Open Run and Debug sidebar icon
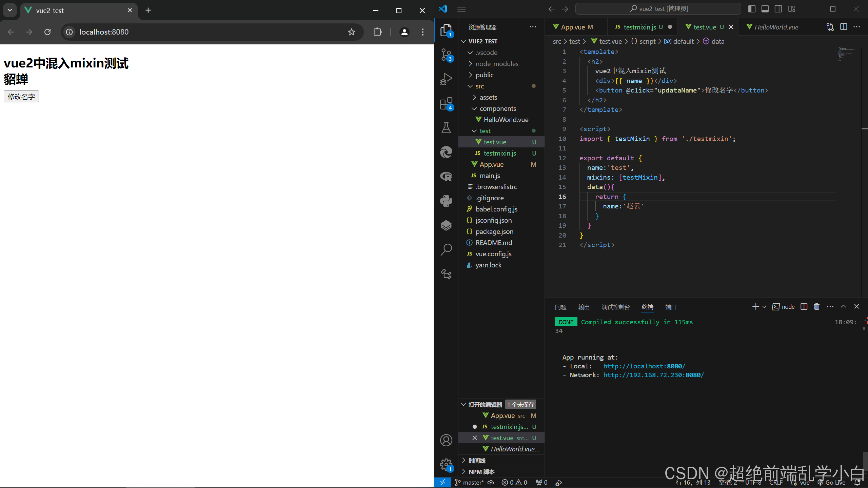This screenshot has width=868, height=488. coord(446,79)
